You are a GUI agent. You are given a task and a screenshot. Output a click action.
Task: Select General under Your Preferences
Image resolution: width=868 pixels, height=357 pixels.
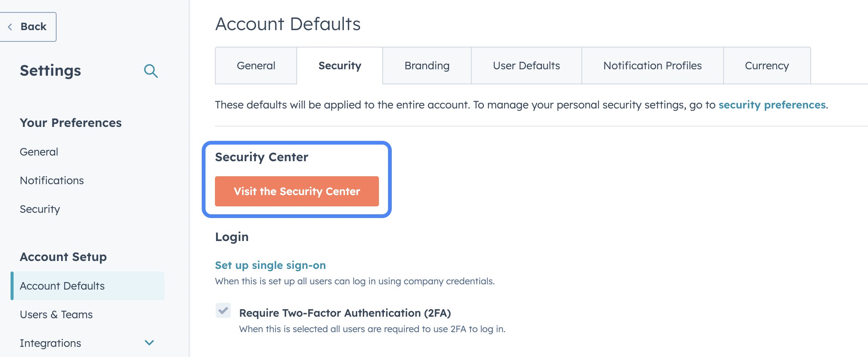(39, 151)
